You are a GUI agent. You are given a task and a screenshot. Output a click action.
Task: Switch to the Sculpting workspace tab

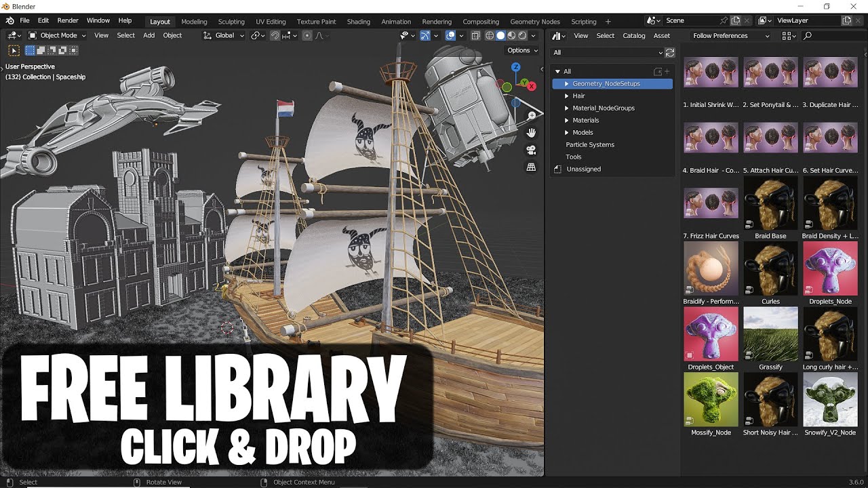point(231,22)
